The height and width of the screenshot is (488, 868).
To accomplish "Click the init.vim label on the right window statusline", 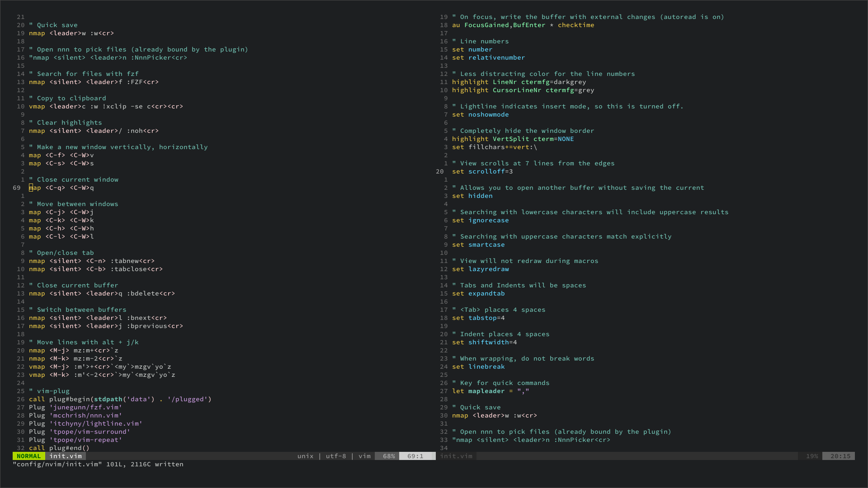I will (456, 456).
